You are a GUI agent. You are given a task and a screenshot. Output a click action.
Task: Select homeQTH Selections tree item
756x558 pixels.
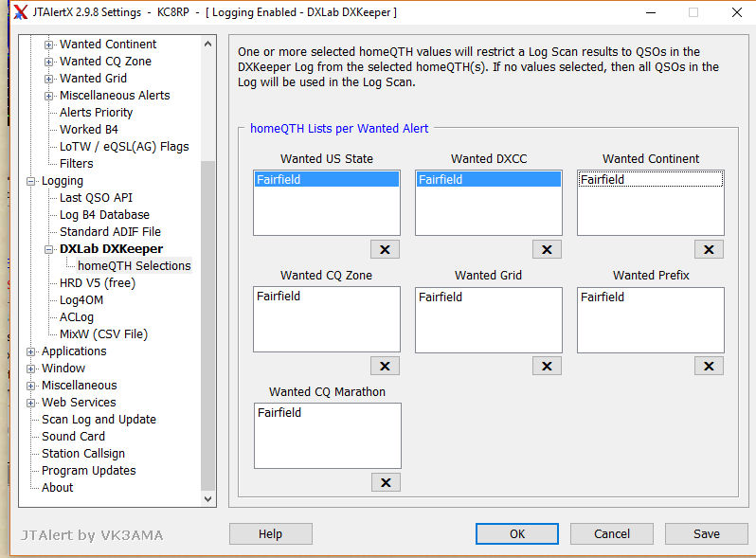click(x=134, y=266)
